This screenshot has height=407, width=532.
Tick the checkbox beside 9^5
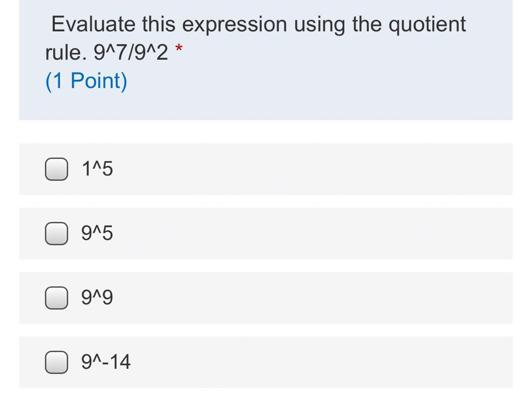(56, 233)
